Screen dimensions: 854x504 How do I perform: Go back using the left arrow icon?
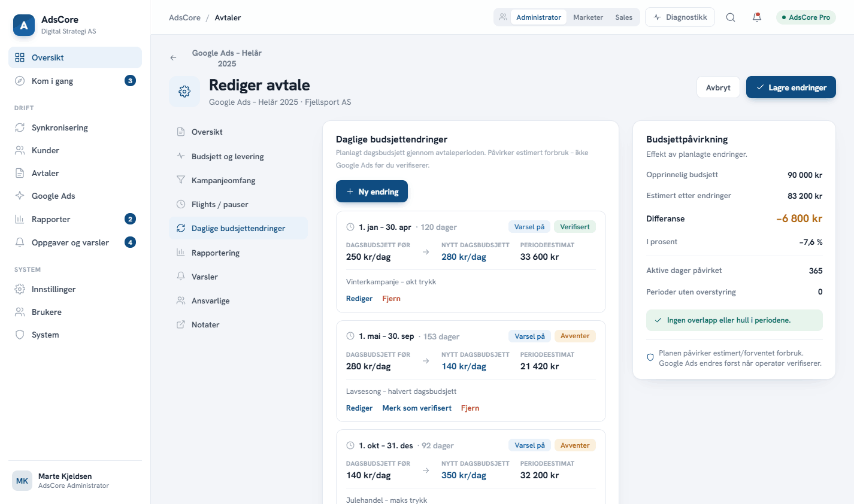[x=173, y=57]
